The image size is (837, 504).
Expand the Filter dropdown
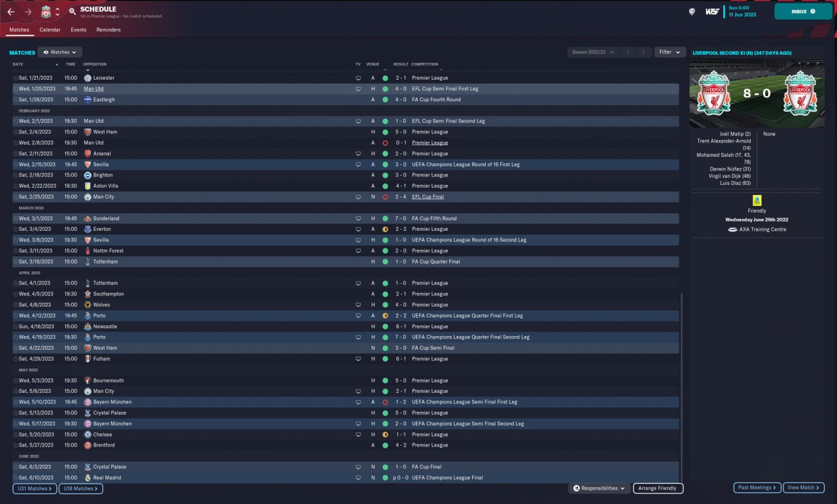click(x=670, y=52)
